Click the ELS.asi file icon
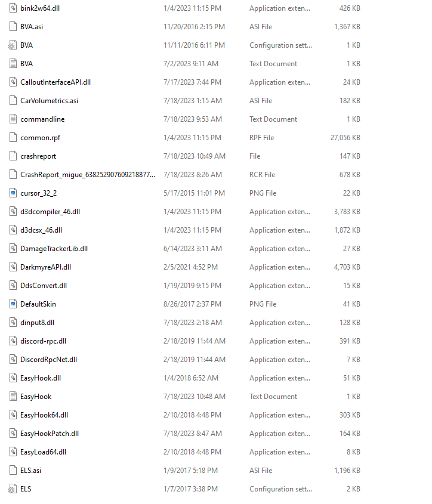This screenshot has height=504, width=432. pos(13,470)
